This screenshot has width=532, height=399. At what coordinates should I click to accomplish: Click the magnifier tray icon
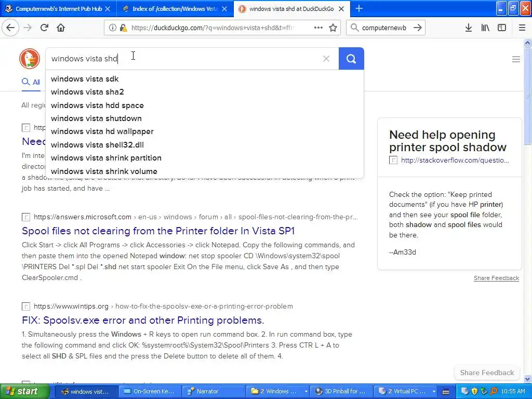(494, 392)
